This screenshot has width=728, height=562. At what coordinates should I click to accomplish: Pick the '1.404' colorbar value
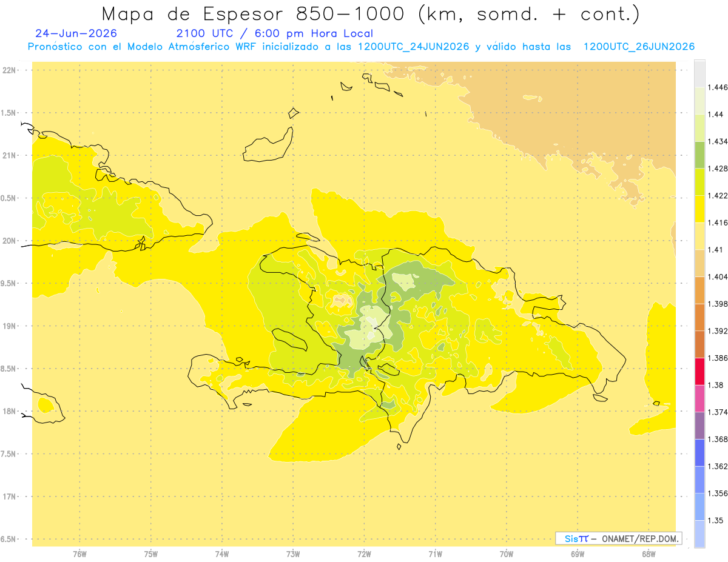[718, 276]
